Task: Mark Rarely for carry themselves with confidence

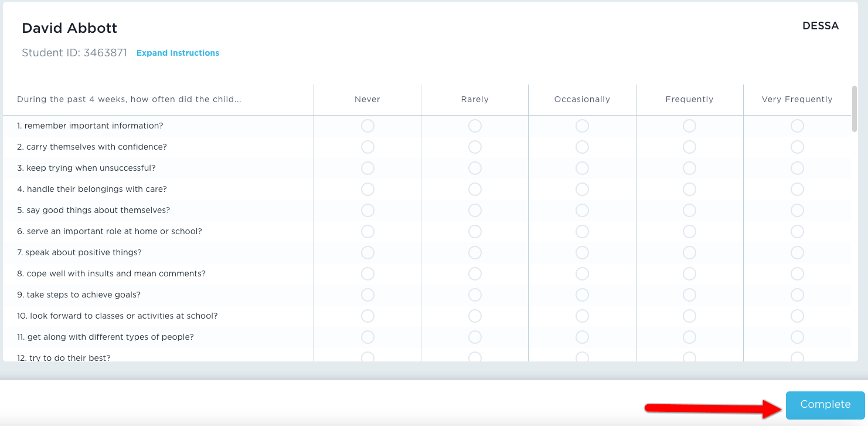Action: click(x=475, y=147)
